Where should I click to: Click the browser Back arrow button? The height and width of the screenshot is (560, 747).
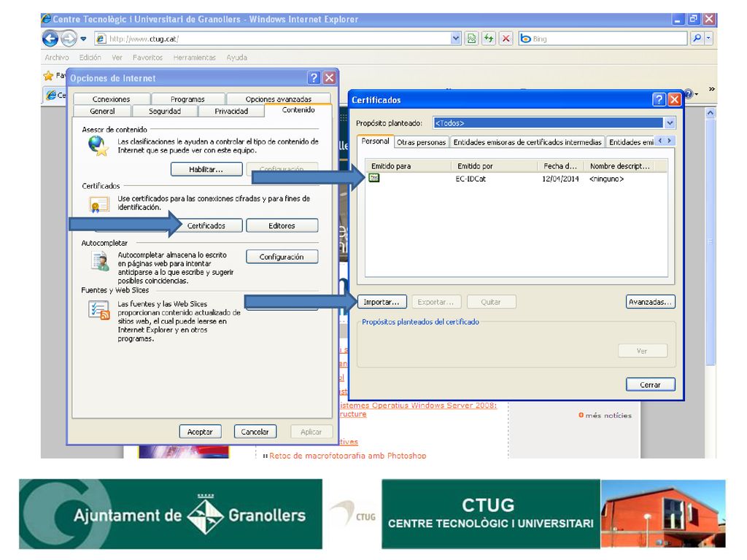50,39
